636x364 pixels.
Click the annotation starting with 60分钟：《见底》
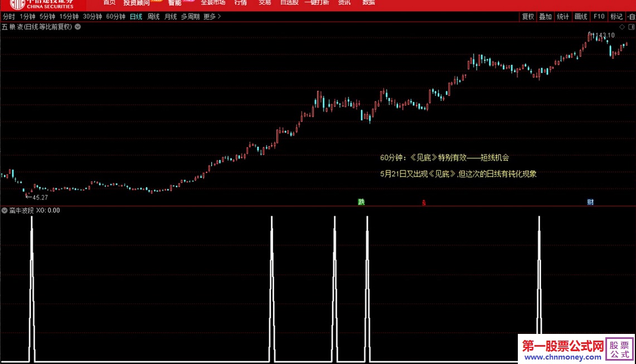[445, 158]
